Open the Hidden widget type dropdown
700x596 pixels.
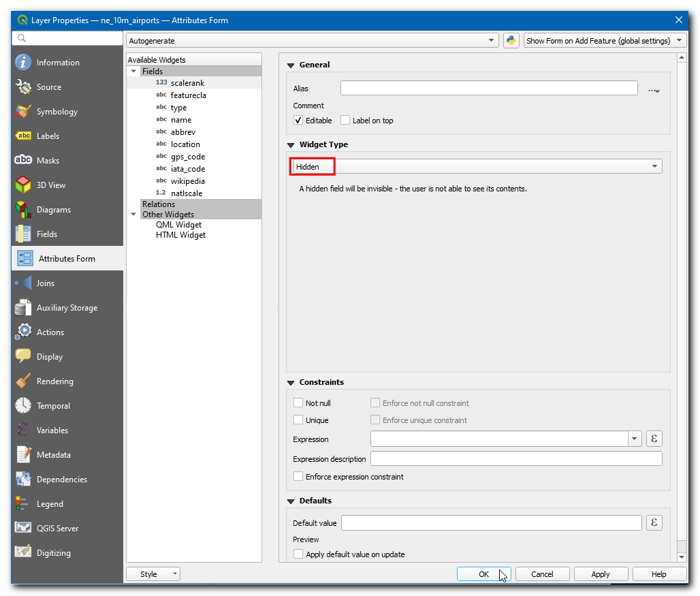[477, 166]
